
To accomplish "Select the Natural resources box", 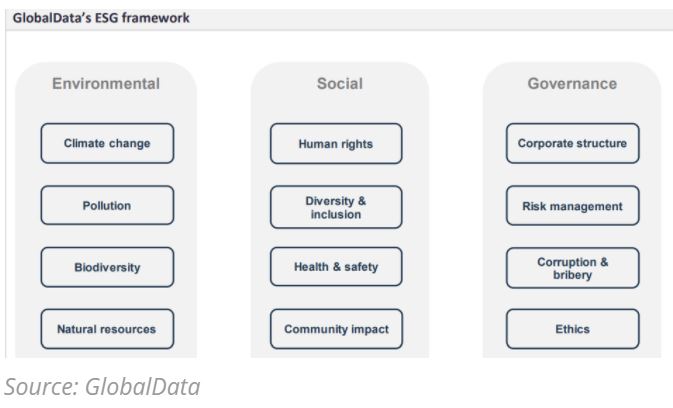I will coord(107,328).
